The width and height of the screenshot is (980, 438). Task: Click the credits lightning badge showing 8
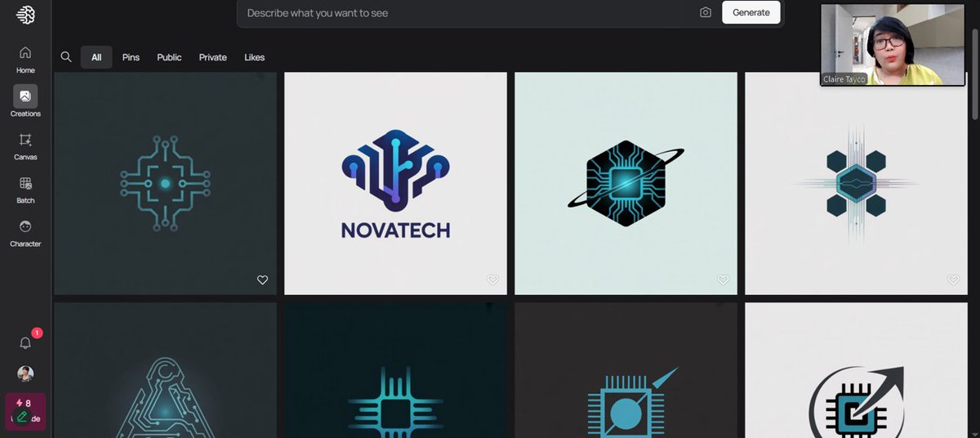pyautogui.click(x=25, y=410)
